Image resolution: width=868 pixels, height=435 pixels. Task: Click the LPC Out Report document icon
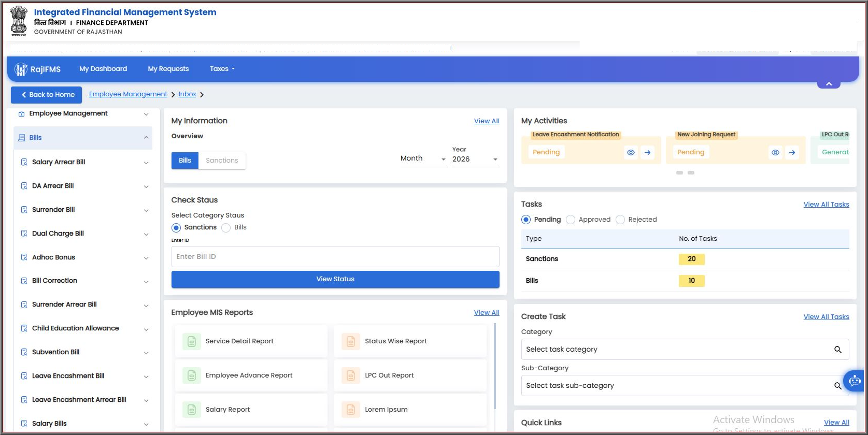click(x=351, y=375)
